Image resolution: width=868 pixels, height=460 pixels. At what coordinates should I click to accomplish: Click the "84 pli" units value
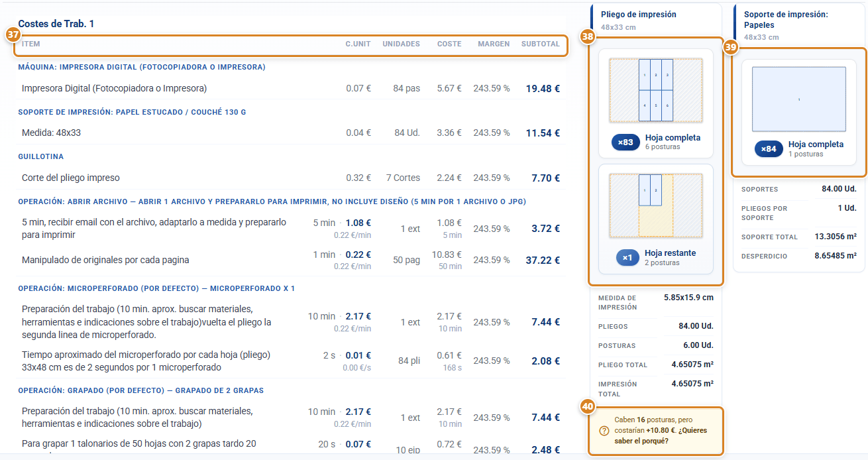(x=409, y=361)
